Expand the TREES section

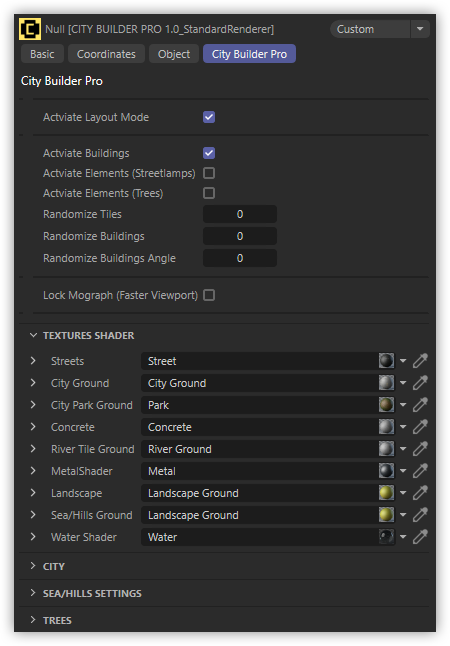click(x=33, y=620)
